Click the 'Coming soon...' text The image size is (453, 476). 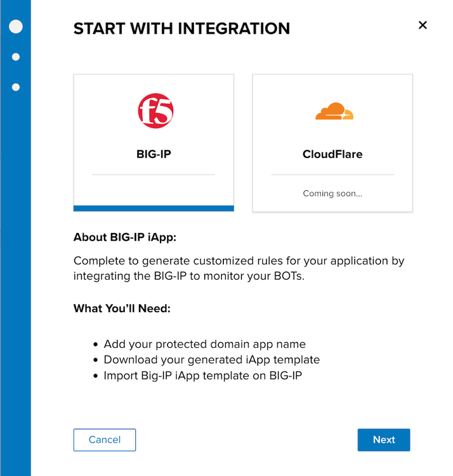332,193
